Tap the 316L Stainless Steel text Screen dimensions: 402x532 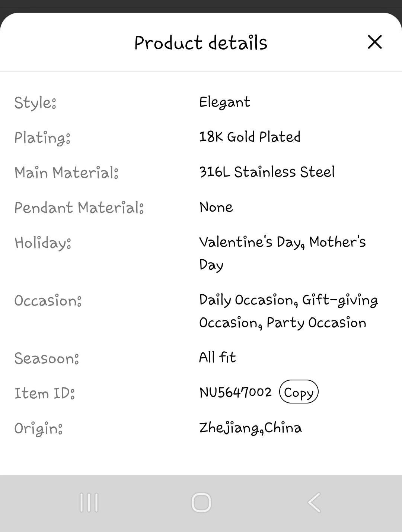267,172
